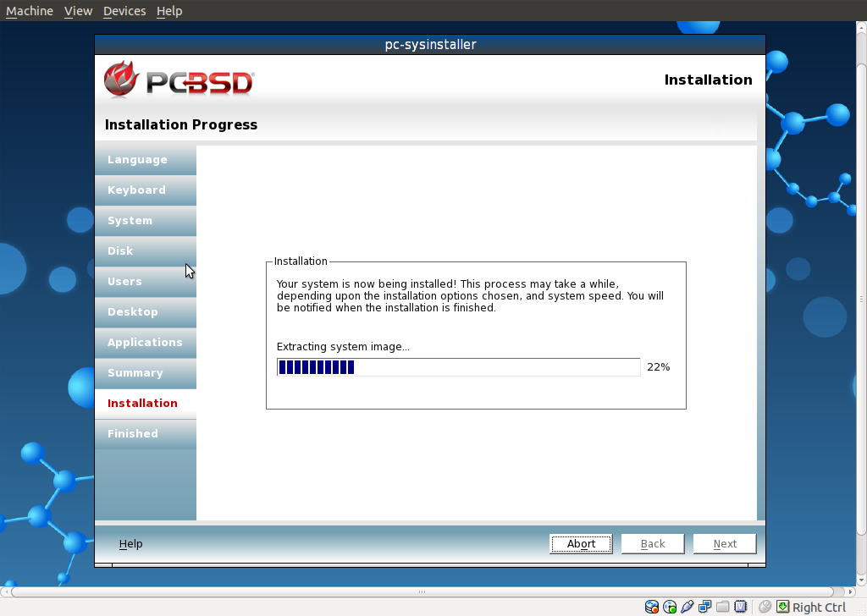
Task: Click the hard disk activity status icon
Action: click(x=651, y=608)
